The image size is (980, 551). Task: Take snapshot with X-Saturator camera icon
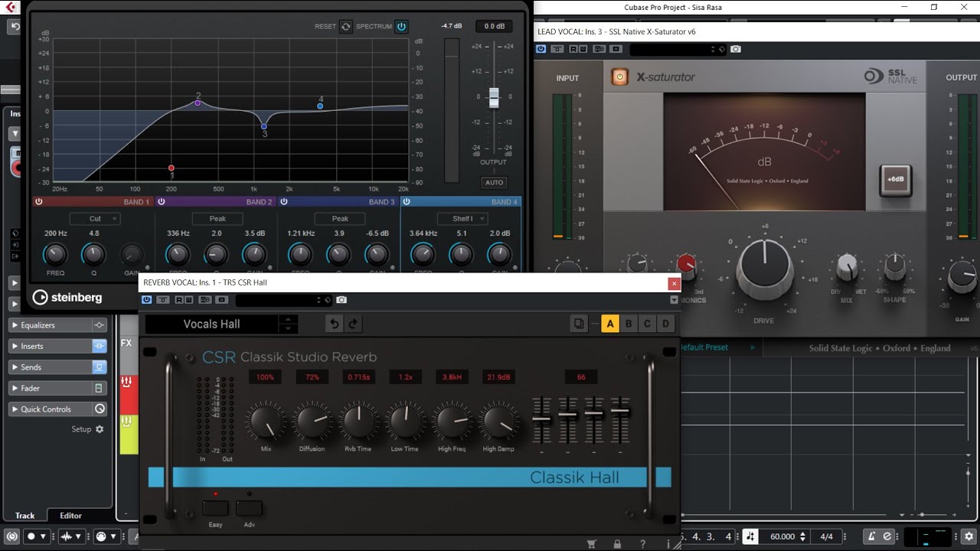click(736, 49)
